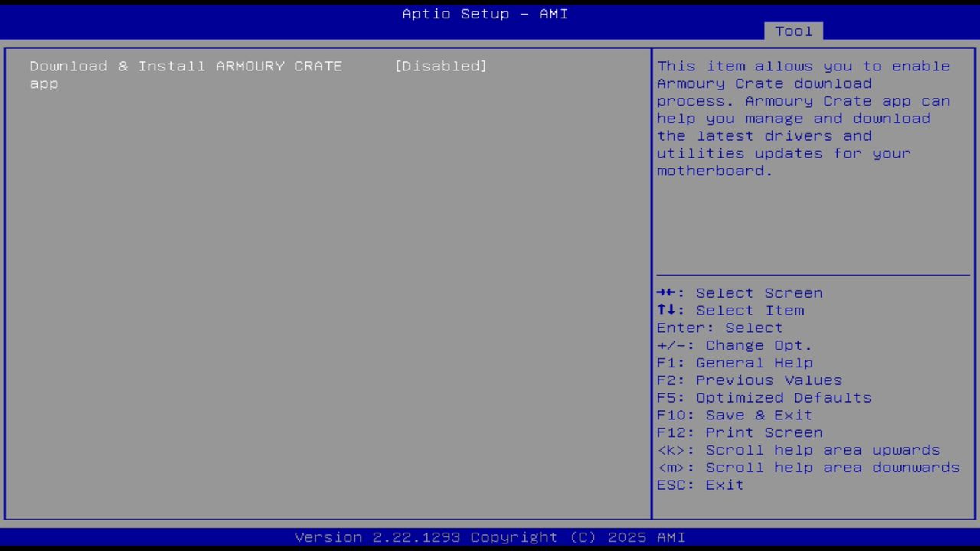Switch to the Tool tab
The width and height of the screenshot is (980, 551).
click(793, 31)
